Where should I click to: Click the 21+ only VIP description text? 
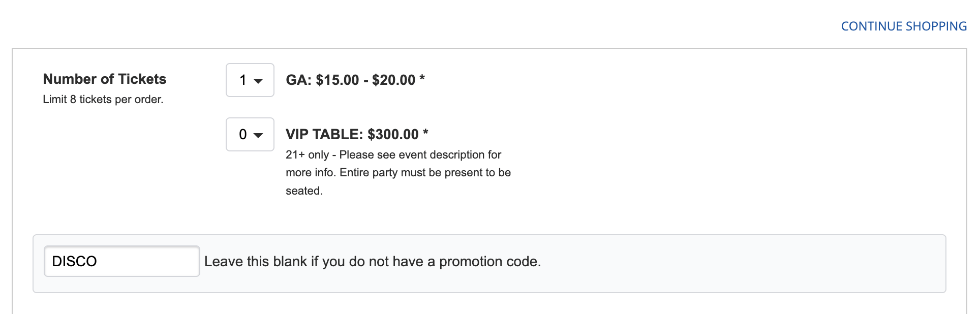[393, 155]
